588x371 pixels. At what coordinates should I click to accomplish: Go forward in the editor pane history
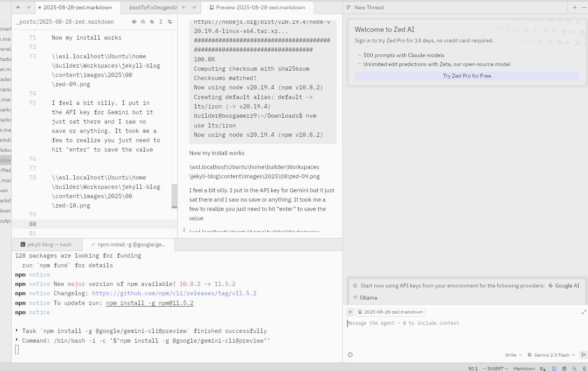pos(28,7)
